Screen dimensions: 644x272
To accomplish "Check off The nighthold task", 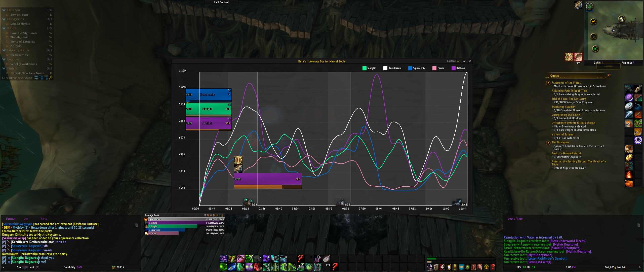I will 7,38.
